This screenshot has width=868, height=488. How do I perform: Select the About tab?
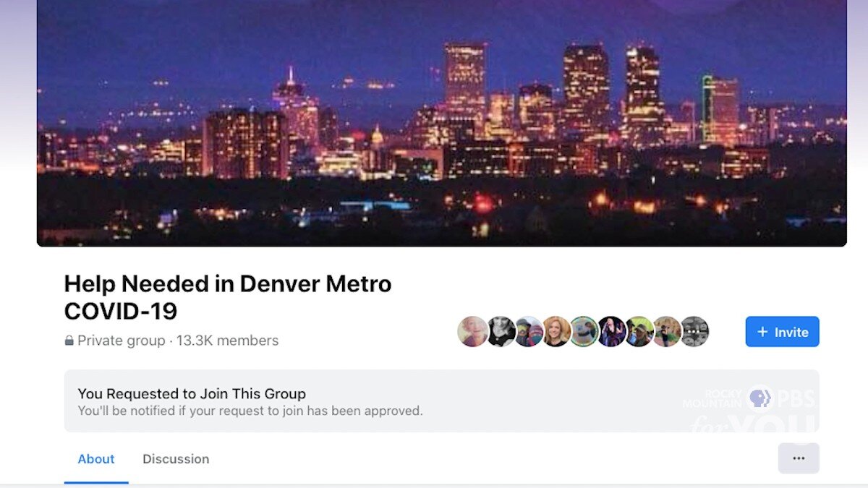96,459
